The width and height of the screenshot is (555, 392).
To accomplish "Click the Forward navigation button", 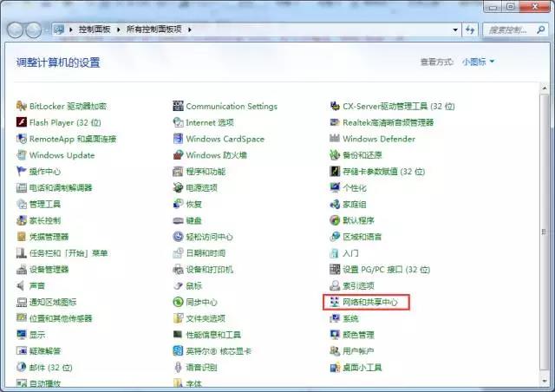I will [x=33, y=30].
